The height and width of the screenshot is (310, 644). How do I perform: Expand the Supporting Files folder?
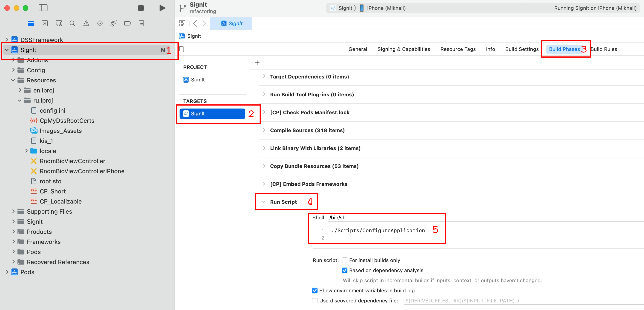point(14,211)
